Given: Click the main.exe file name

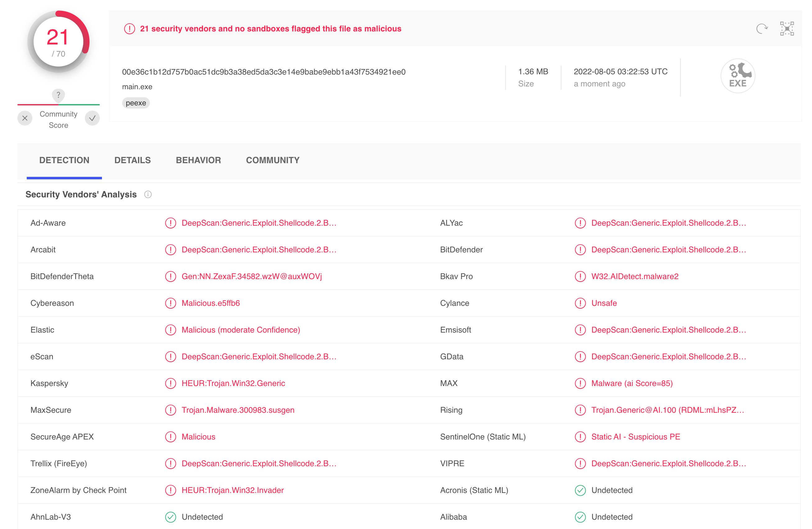Looking at the screenshot, I should (x=137, y=87).
